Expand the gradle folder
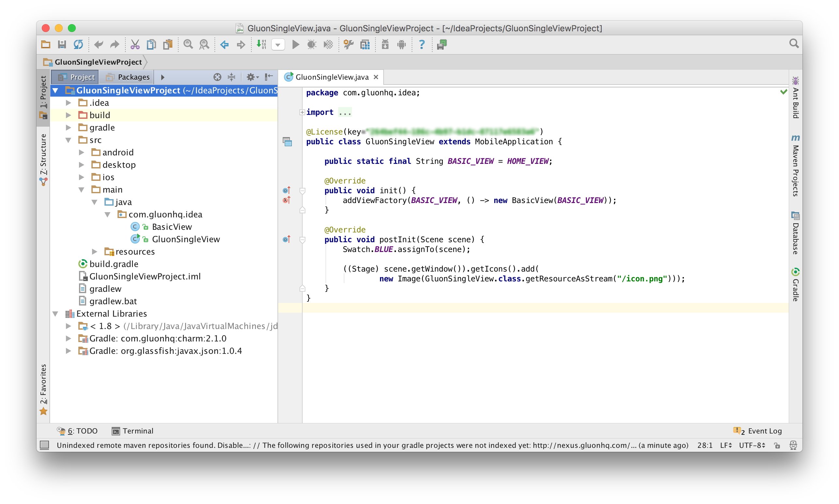This screenshot has width=839, height=504. pyautogui.click(x=68, y=127)
